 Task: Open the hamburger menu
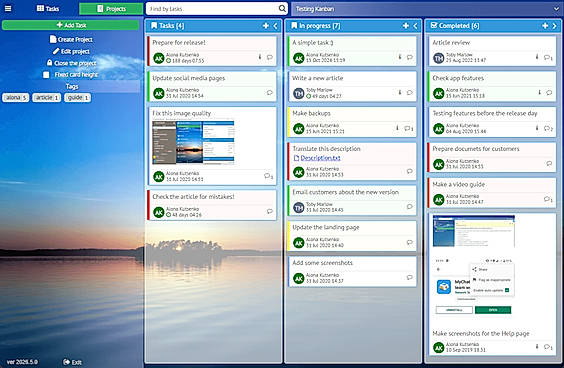point(8,8)
